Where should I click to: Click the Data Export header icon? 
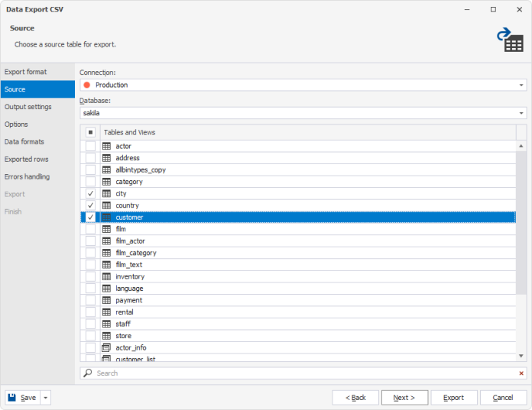(509, 40)
